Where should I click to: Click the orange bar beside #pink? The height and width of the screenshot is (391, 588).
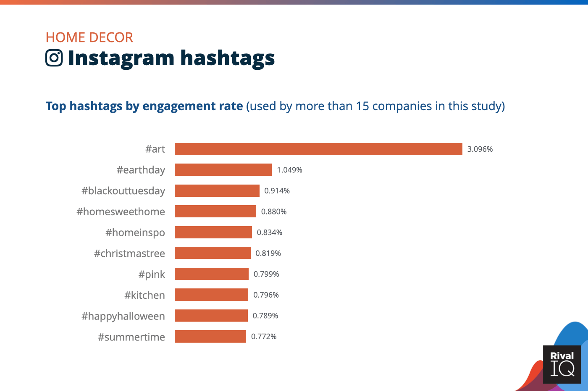211,274
